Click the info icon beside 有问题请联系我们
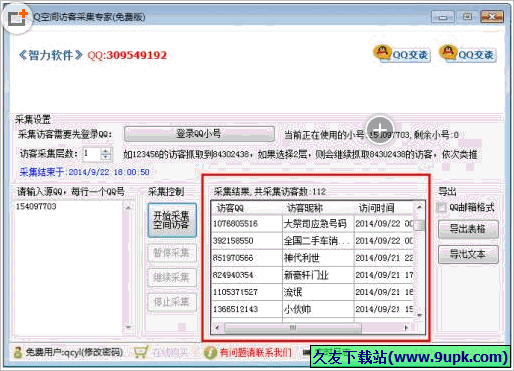This screenshot has height=371, width=514. click(x=210, y=352)
